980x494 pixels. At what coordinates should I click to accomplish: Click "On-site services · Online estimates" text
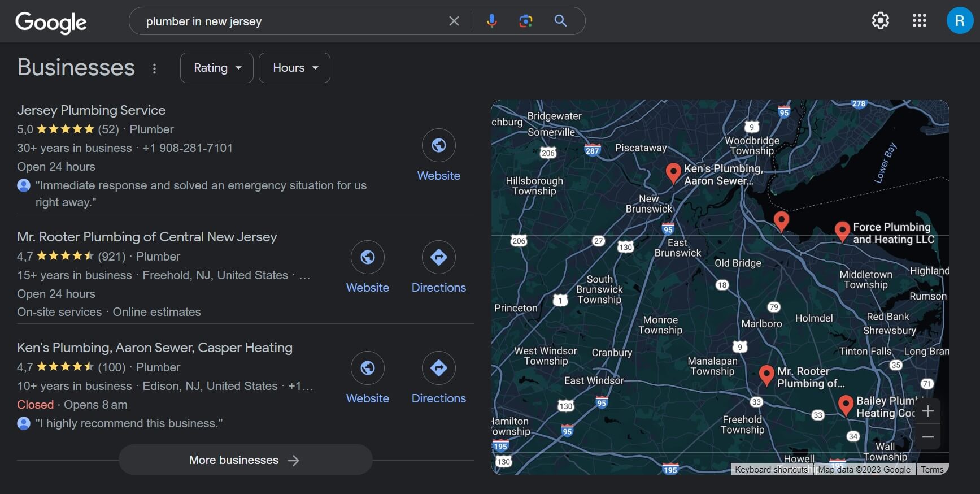[109, 312]
